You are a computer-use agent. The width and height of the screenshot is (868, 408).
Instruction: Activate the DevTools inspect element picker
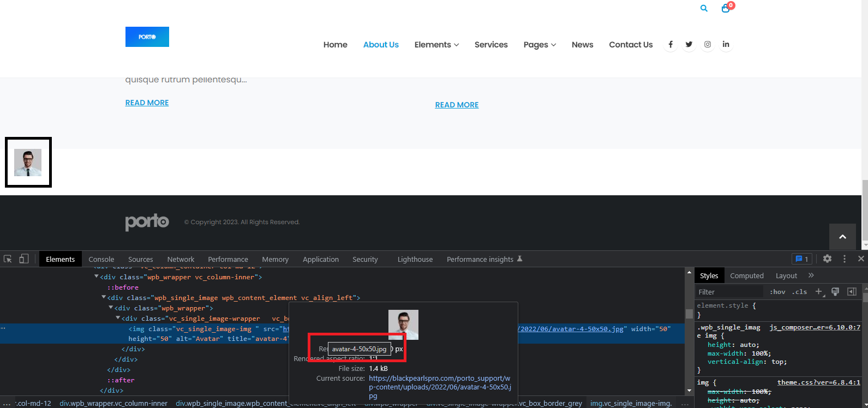(8, 259)
